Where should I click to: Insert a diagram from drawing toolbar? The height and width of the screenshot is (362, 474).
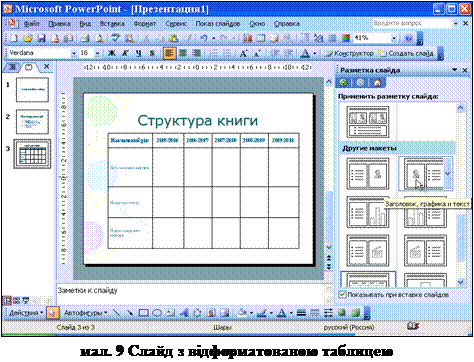pos(198,313)
